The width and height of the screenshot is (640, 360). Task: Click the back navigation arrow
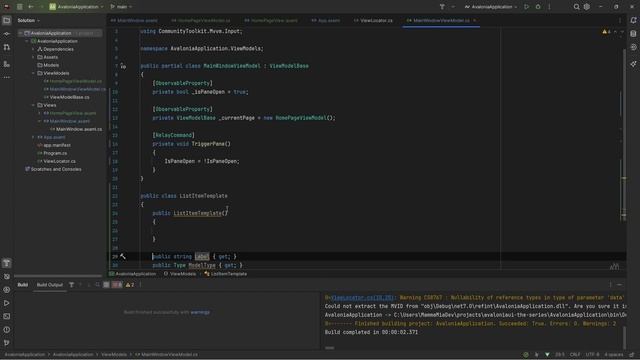(x=31, y=7)
